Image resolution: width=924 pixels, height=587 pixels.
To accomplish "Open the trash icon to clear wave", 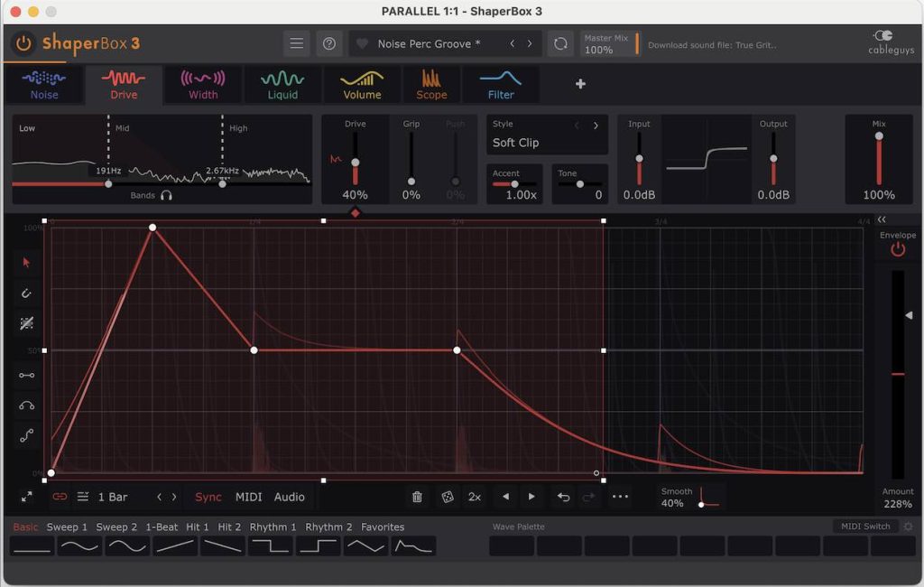I will point(416,497).
